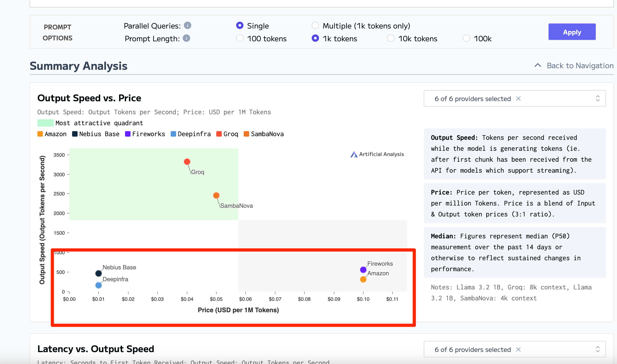The image size is (617, 364).
Task: Toggle Nebius Base in the chart legend
Action: pyautogui.click(x=96, y=134)
